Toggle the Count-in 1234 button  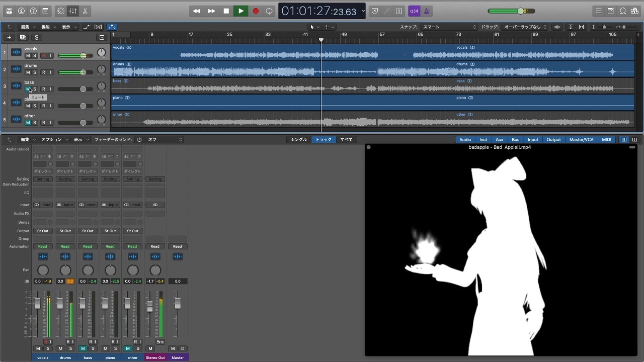pyautogui.click(x=414, y=11)
